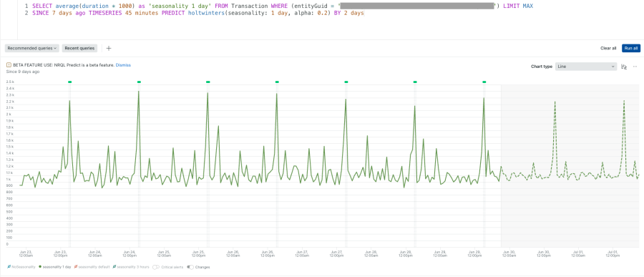Click the 'Jul 01, 12:00pm' x-axis label
This screenshot has width=644, height=277.
[613, 253]
